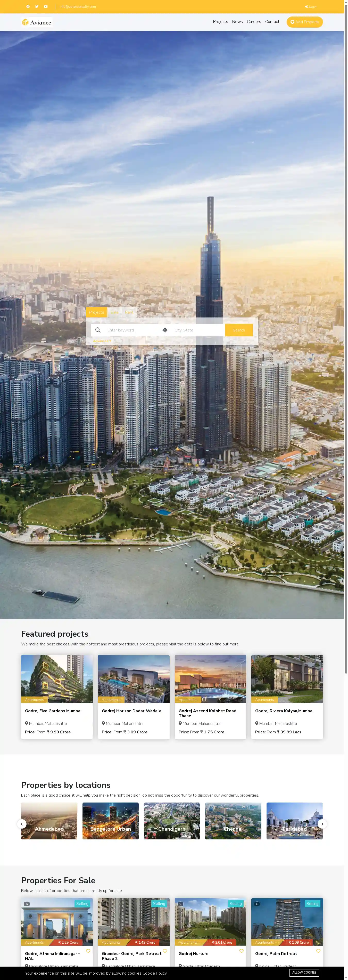The height and width of the screenshot is (980, 348).
Task: Open the Facebook social icon
Action: pyautogui.click(x=28, y=6)
